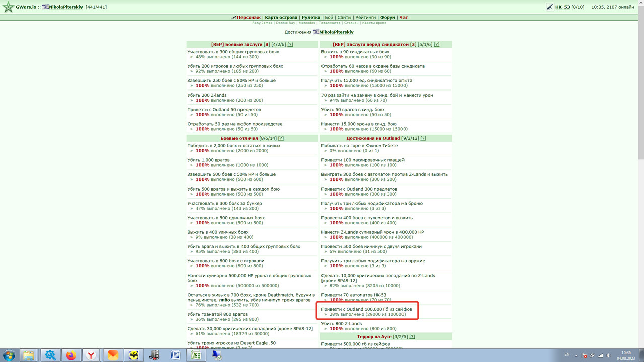
Task: Open the Чат menu item
Action: [x=404, y=17]
